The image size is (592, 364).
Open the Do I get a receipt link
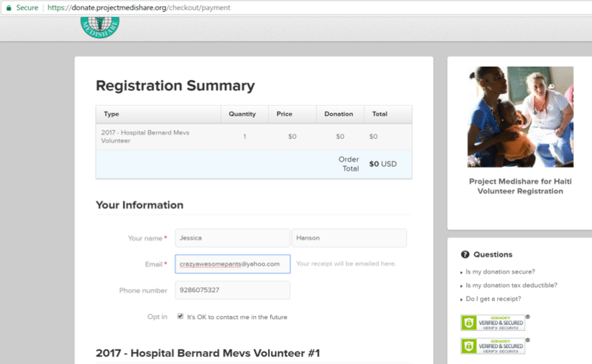point(493,299)
